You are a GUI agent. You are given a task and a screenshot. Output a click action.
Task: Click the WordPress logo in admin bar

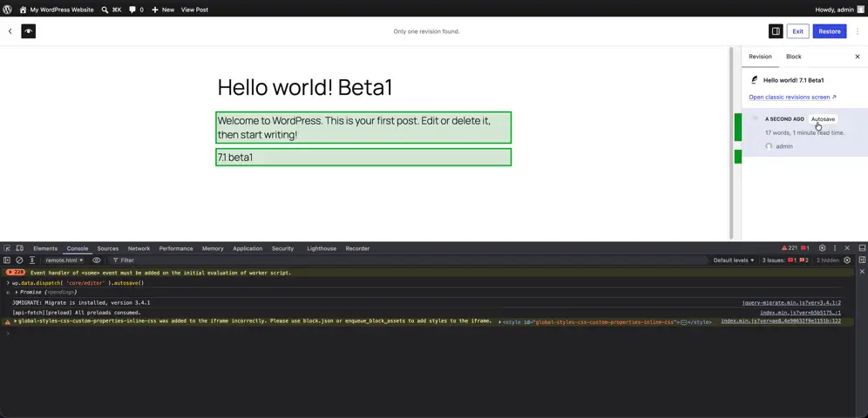(x=7, y=10)
